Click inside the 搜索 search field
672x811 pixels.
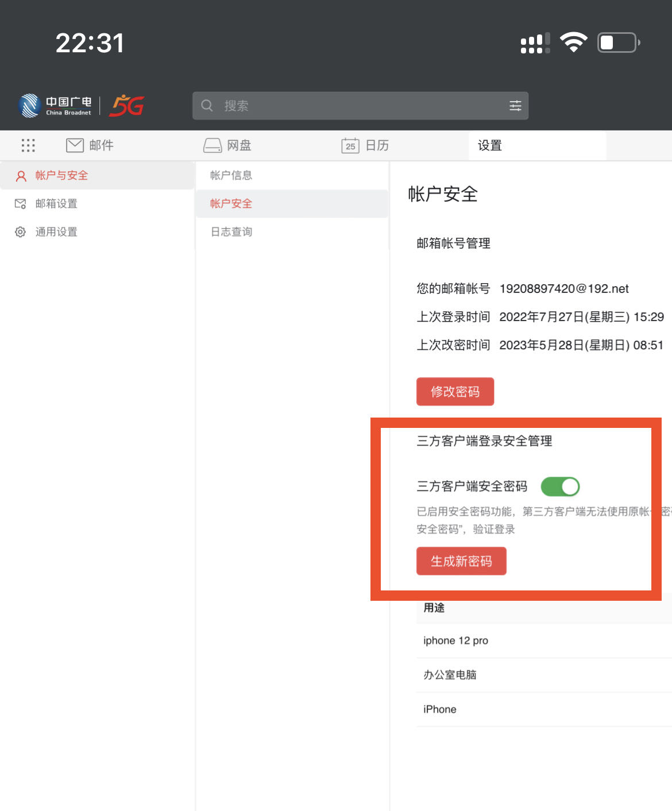[x=345, y=105]
